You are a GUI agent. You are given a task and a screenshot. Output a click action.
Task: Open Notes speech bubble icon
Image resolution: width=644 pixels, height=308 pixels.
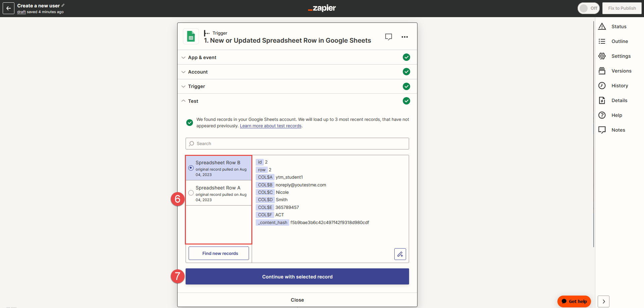tap(602, 130)
